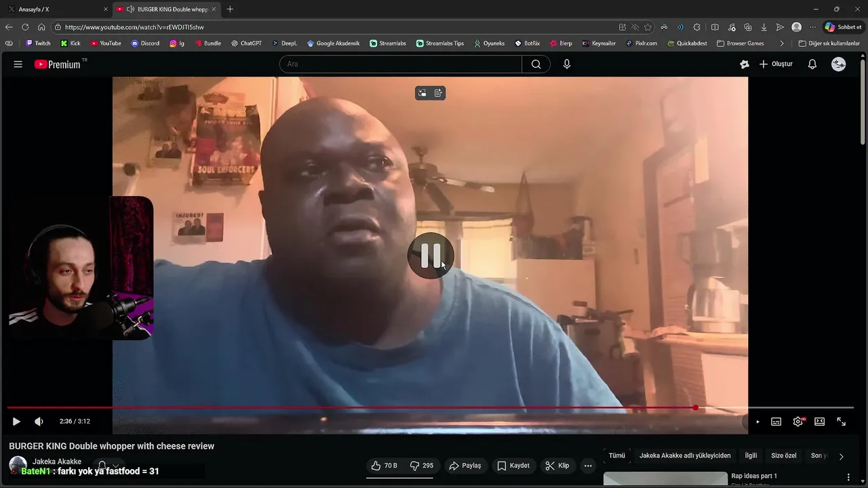Viewport: 868px width, 488px height.
Task: Dislike the video showing 295
Action: [422, 466]
